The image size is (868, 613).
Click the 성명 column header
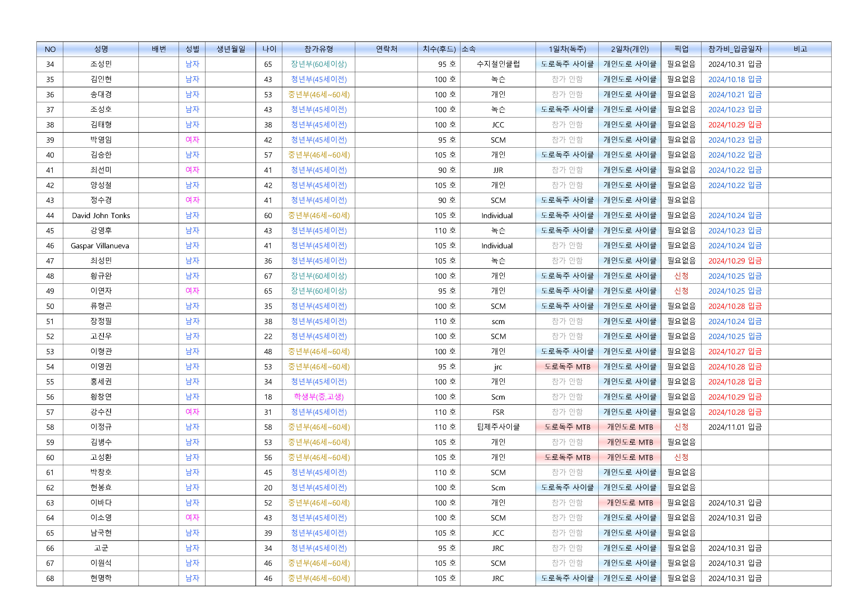101,49
